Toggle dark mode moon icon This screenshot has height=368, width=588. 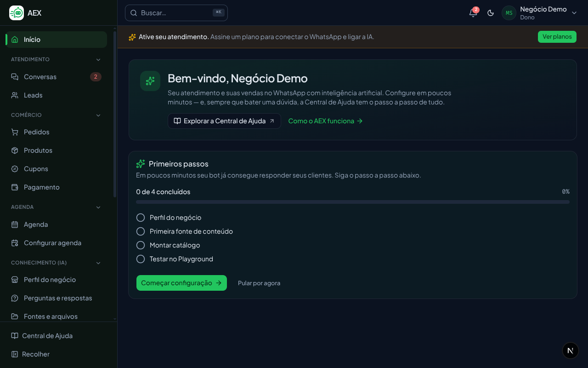(x=491, y=13)
